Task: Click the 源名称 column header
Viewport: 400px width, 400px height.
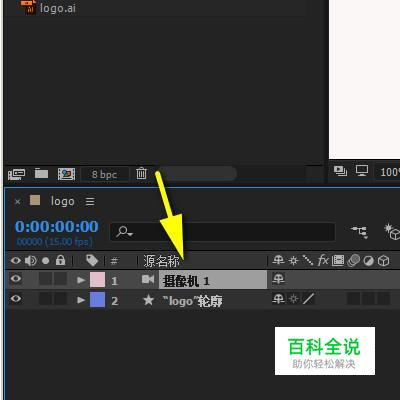Action: (161, 261)
